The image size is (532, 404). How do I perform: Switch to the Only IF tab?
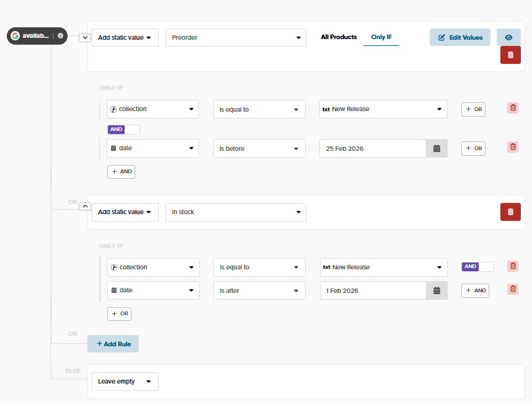pyautogui.click(x=381, y=37)
